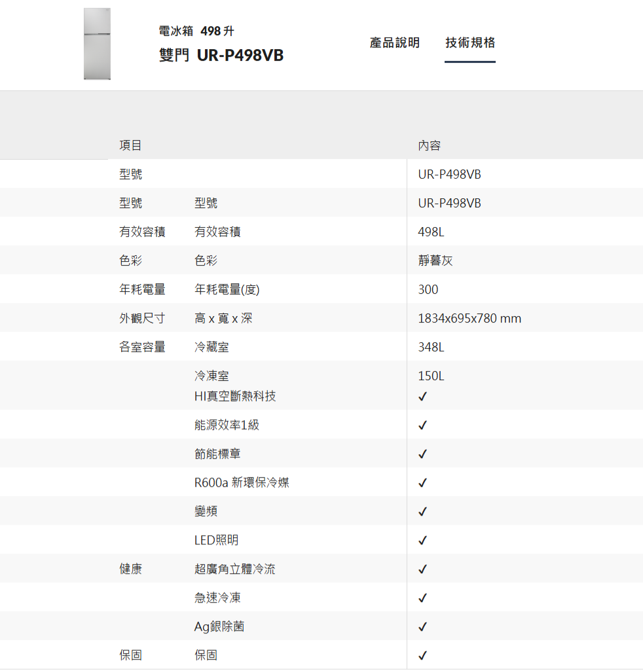Image resolution: width=643 pixels, height=672 pixels.
Task: Click the 項目 column header
Action: click(x=130, y=145)
